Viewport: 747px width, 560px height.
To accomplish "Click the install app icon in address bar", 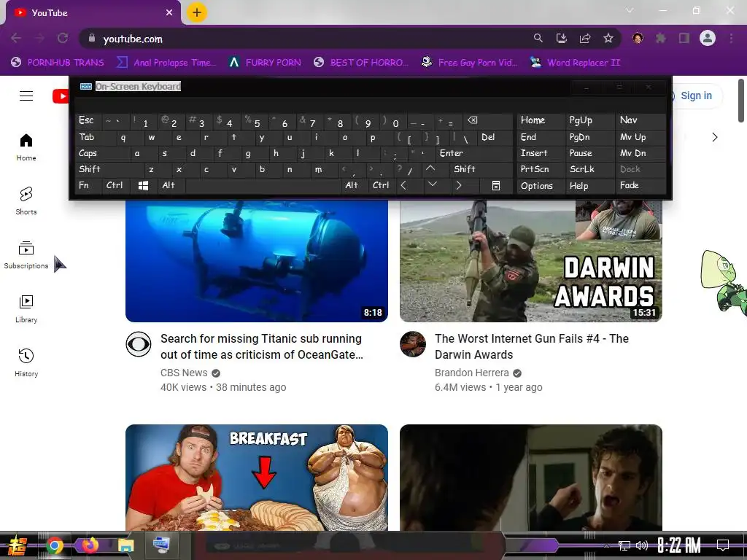I will tap(561, 38).
